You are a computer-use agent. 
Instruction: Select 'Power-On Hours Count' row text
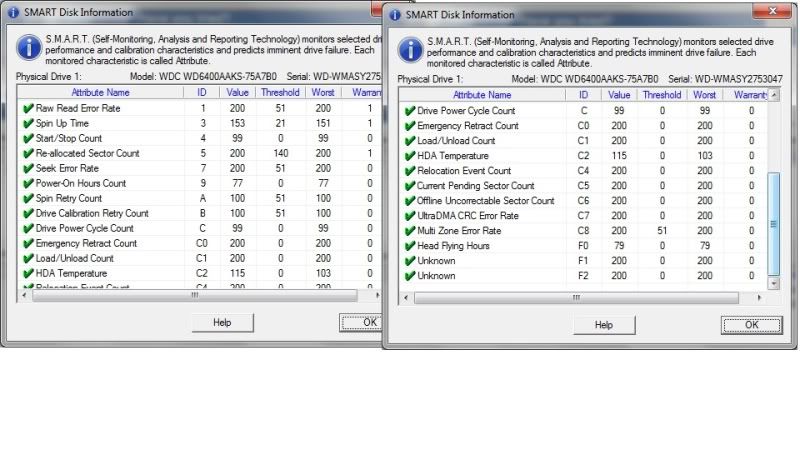pos(81,183)
